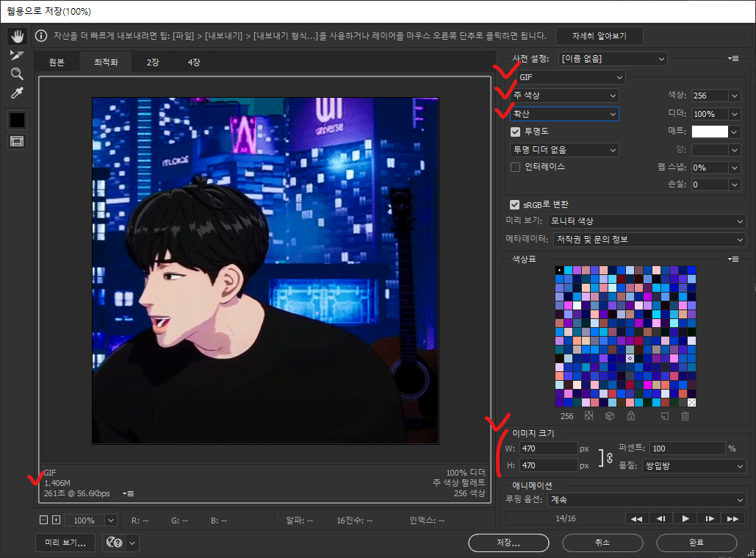Switch to the 2장 tab
The width and height of the screenshot is (756, 558).
(x=153, y=62)
